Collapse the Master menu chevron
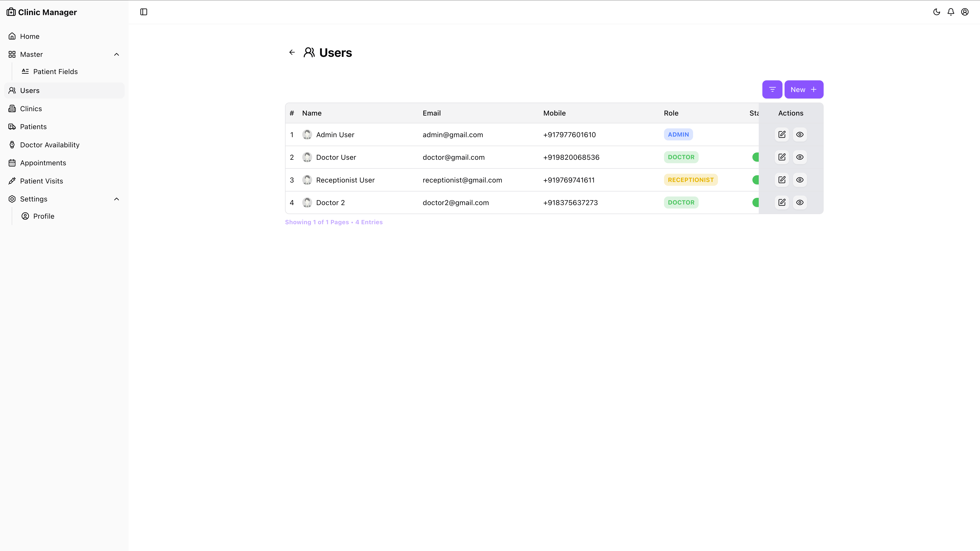The image size is (980, 551). pyautogui.click(x=116, y=54)
